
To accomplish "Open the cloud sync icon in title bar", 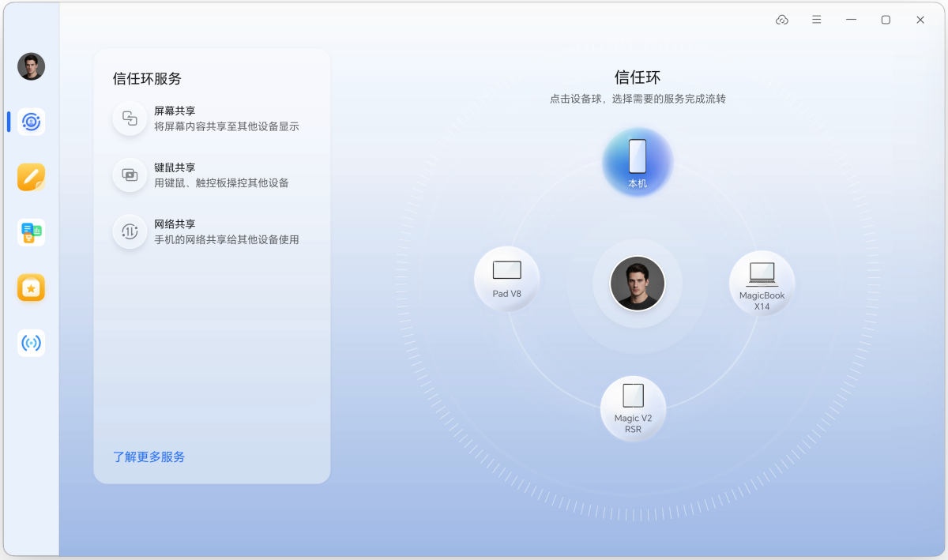I will (782, 20).
